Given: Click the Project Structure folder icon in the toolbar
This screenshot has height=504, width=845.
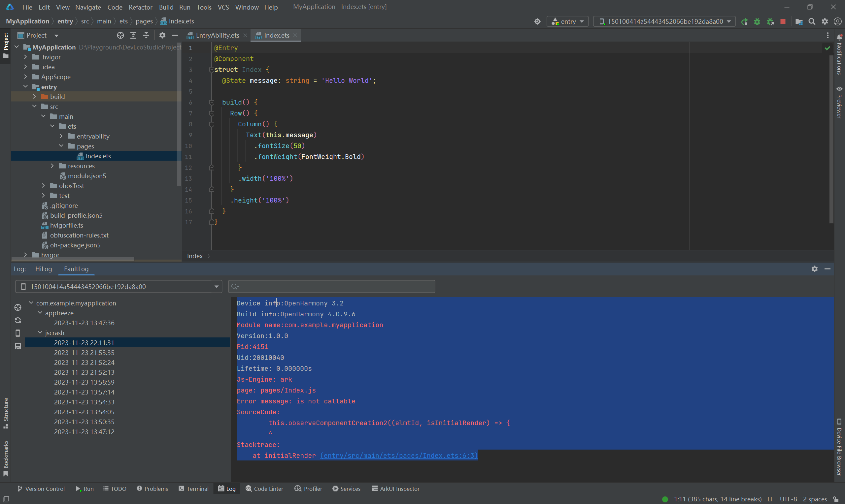Looking at the screenshot, I should [x=799, y=21].
